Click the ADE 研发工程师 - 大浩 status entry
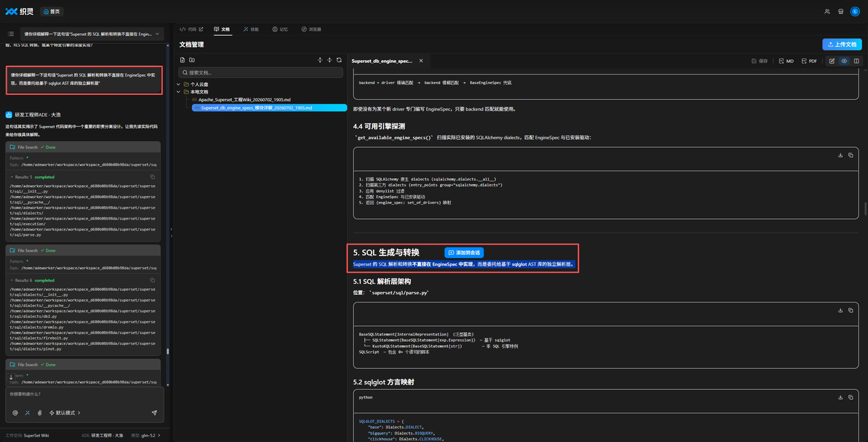The image size is (868, 442). click(x=102, y=435)
